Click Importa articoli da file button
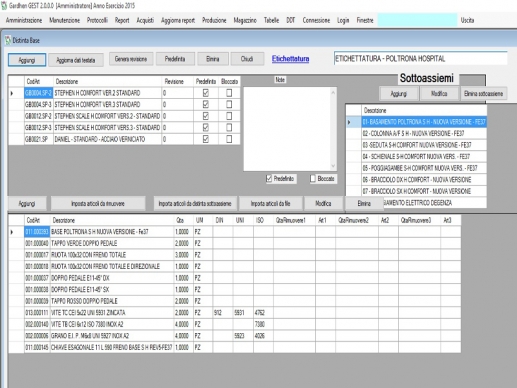Screen dimensions: 517x388 271,204
